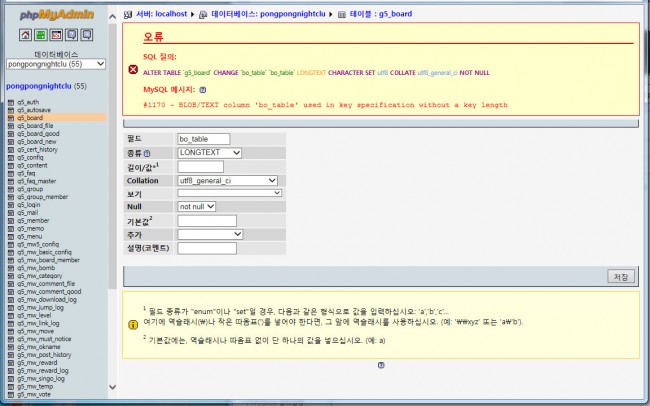650x406 pixels.
Task: Open the g5_mw_download_log table
Action: [47, 299]
